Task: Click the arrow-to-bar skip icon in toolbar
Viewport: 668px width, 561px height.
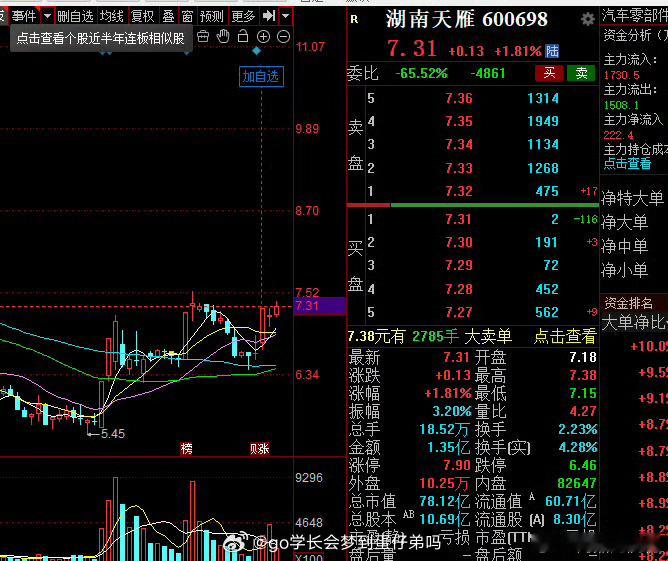Action: pyautogui.click(x=269, y=16)
